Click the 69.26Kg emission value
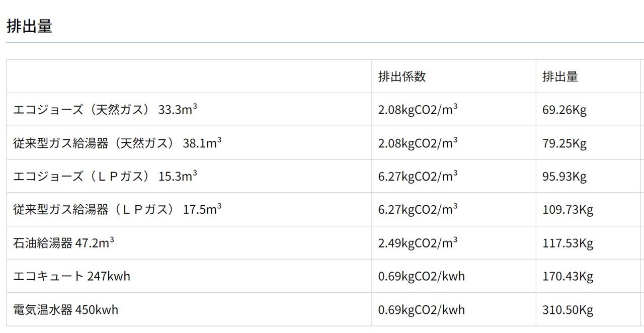 (x=565, y=109)
